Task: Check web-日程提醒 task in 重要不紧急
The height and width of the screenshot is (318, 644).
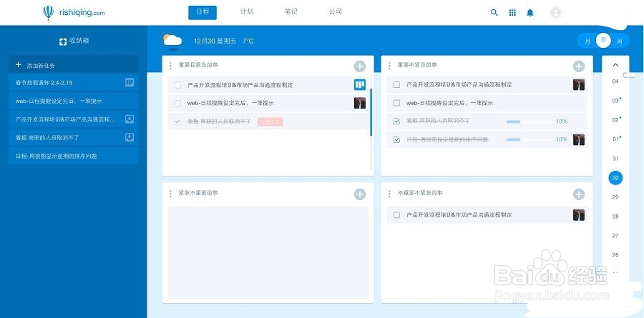Action: click(x=396, y=103)
